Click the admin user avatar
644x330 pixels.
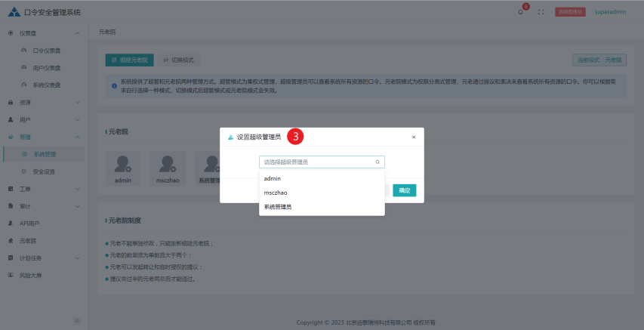pos(123,163)
